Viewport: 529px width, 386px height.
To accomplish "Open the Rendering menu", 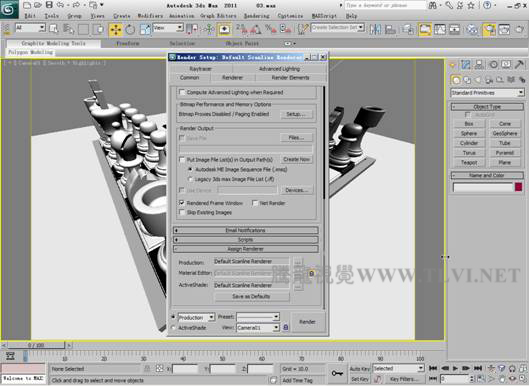I will coord(256,16).
